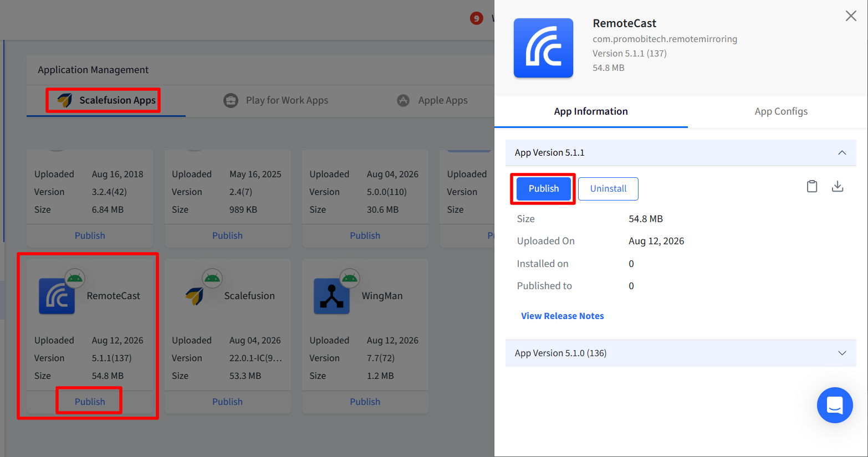Click the Play for Work briefcase icon
868x457 pixels.
[231, 100]
